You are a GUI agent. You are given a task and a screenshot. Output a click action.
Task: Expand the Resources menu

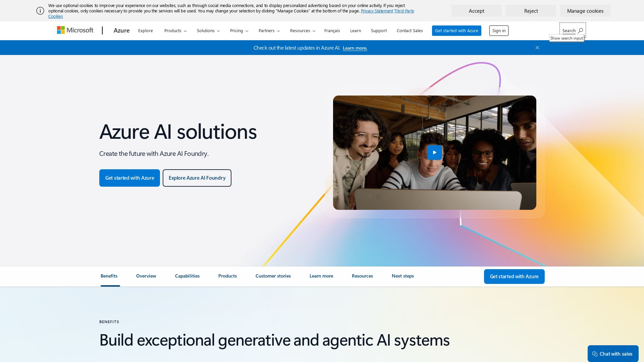[x=302, y=31]
